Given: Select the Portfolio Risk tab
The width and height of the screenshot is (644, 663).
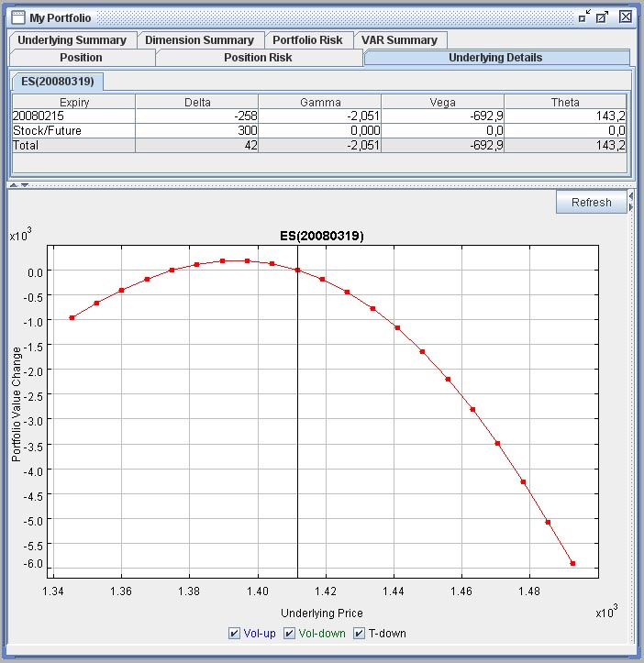Looking at the screenshot, I should 307,40.
